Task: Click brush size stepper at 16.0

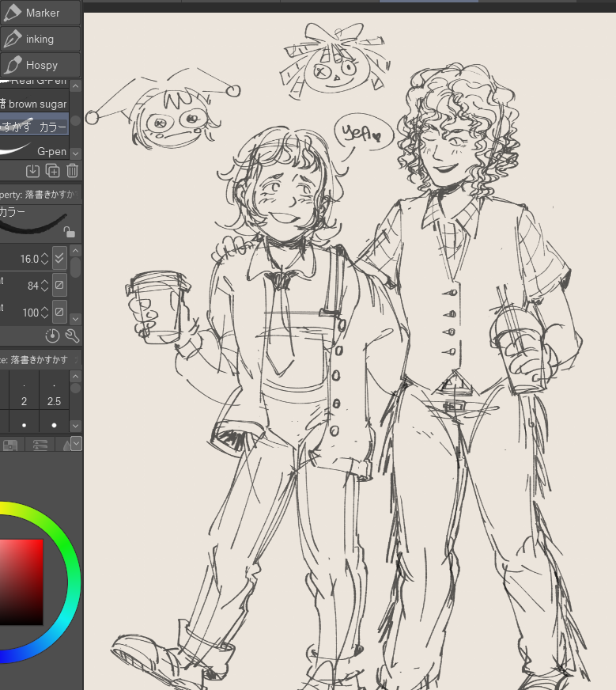Action: (44, 259)
